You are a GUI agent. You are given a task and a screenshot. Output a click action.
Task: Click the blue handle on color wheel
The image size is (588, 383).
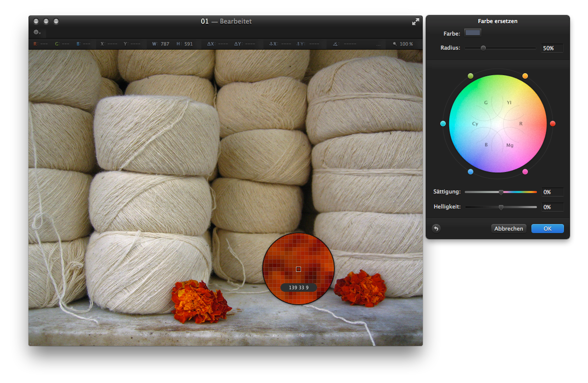470,171
